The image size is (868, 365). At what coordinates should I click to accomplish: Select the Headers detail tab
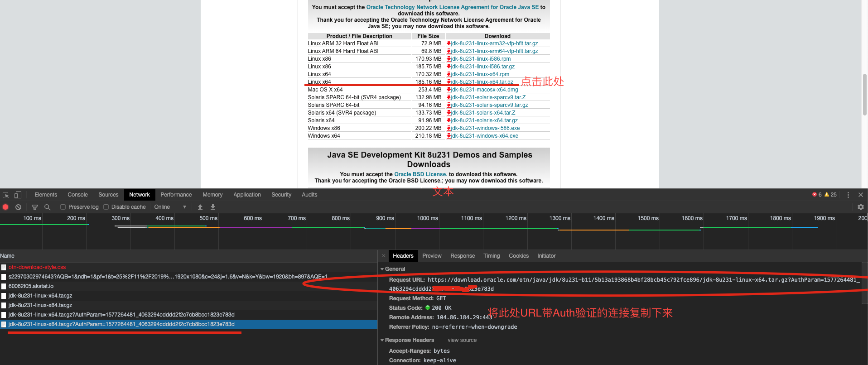pyautogui.click(x=403, y=256)
